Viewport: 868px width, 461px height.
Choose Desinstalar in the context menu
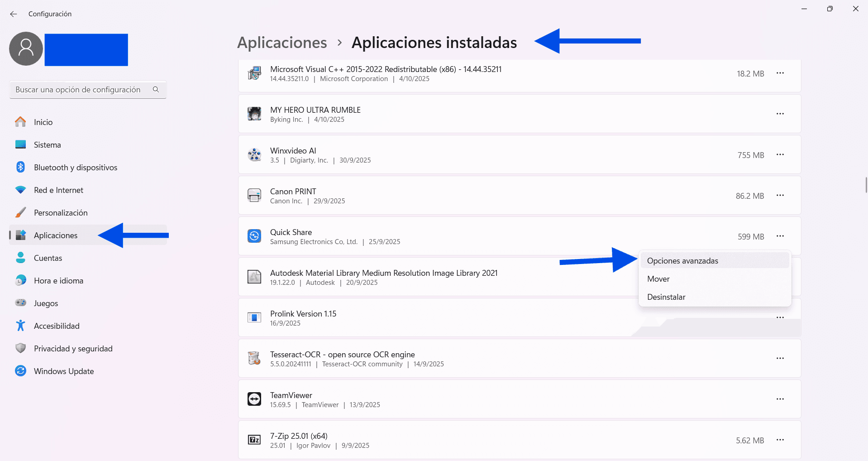(x=715, y=297)
